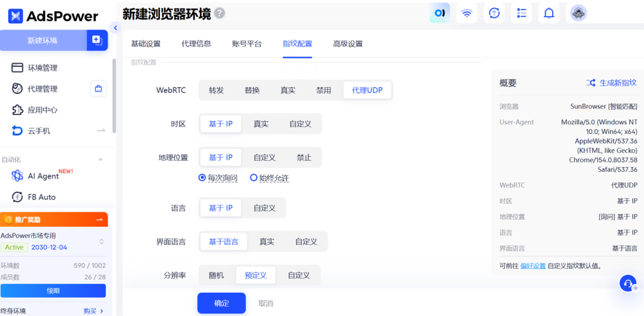The width and height of the screenshot is (644, 316).
Task: Open the user avatar menu
Action: (x=578, y=13)
